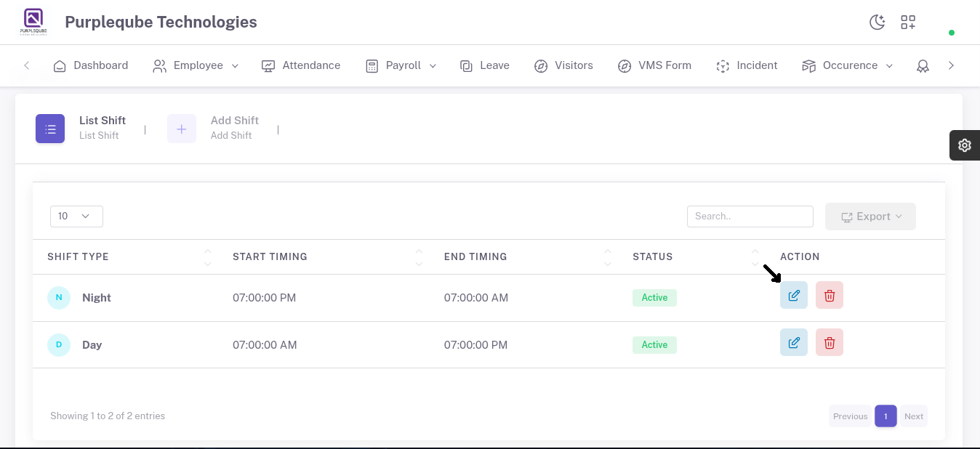Open the Visitors page
The height and width of the screenshot is (449, 980).
coord(563,65)
